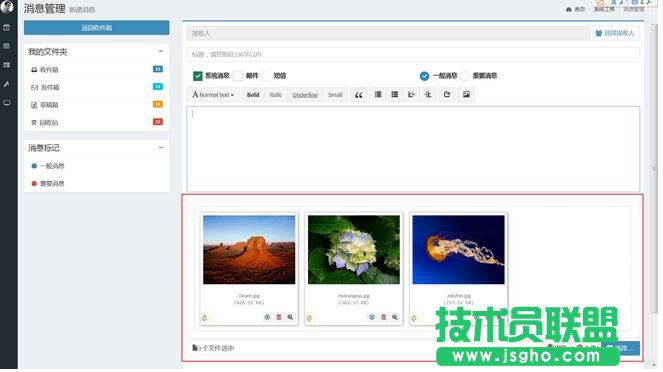The height and width of the screenshot is (372, 663).
Task: Open the drafts folder 草稿箱
Action: [96, 105]
